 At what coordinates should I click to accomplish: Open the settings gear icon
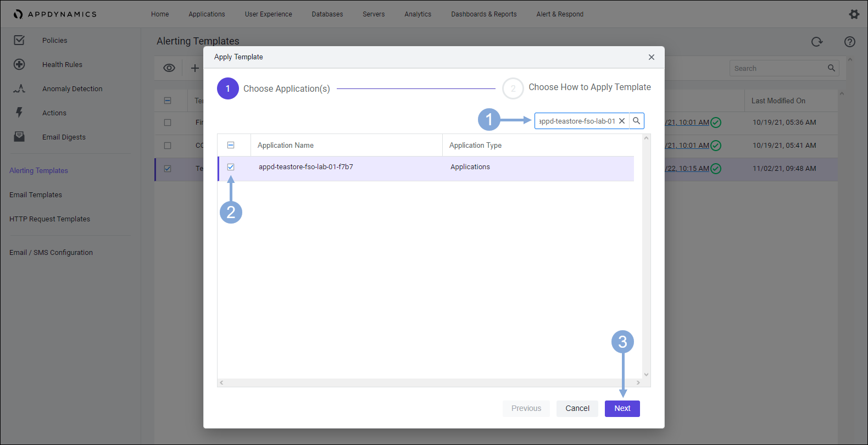tap(854, 14)
